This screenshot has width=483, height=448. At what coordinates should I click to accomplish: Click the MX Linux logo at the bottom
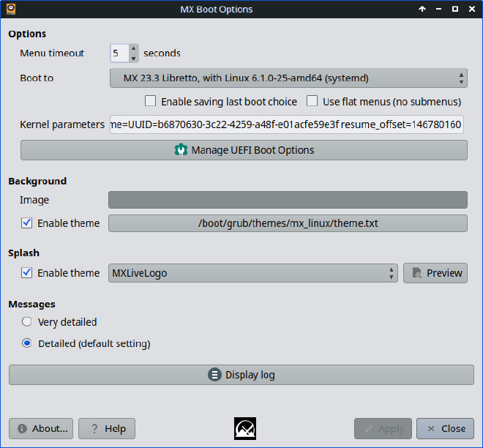pyautogui.click(x=245, y=428)
